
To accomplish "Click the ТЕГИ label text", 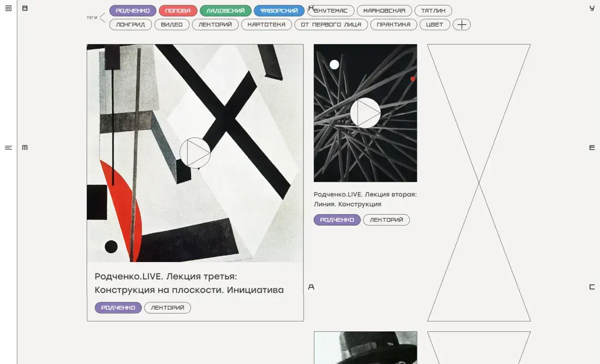I will coord(92,18).
